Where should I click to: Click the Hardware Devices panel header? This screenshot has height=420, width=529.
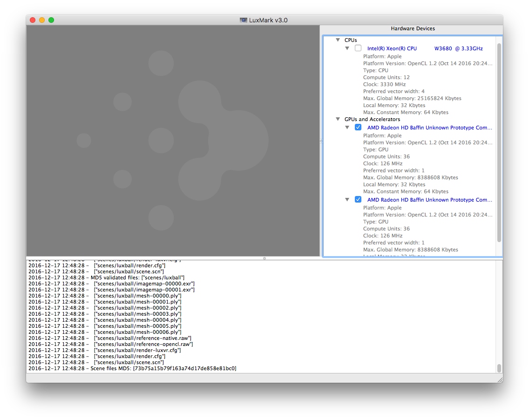(413, 29)
